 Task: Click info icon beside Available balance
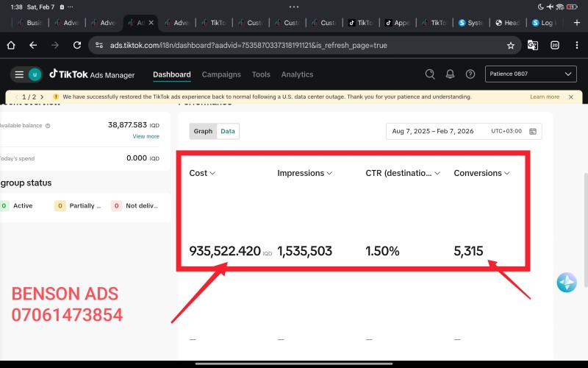[48, 126]
